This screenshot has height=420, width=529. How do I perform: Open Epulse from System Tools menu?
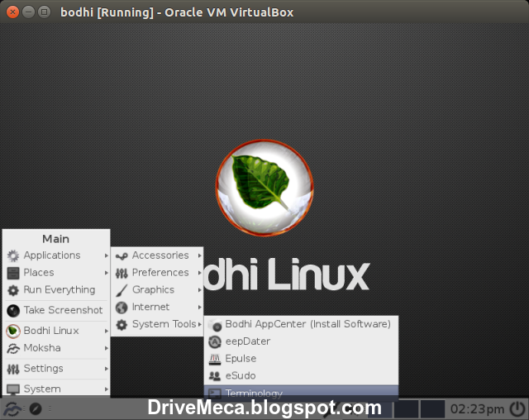pos(301,359)
